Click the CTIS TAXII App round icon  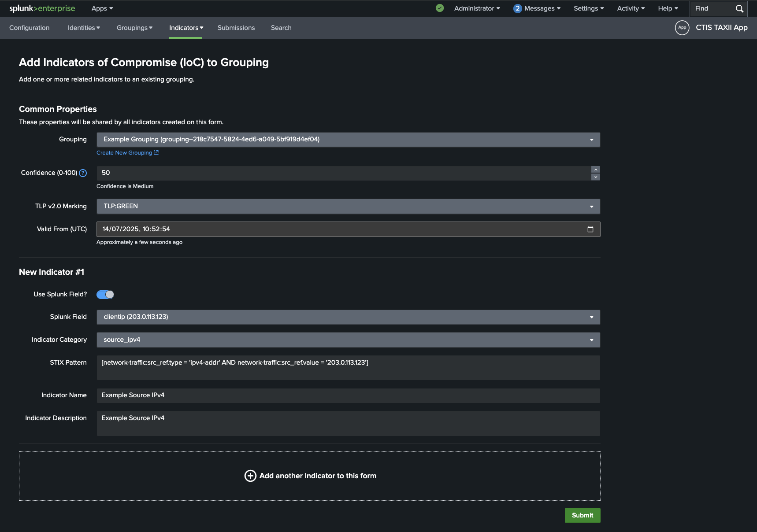[x=682, y=28]
